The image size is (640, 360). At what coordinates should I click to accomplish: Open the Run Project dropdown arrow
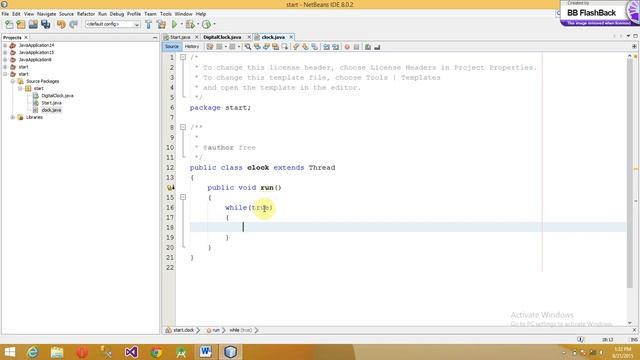click(x=182, y=24)
